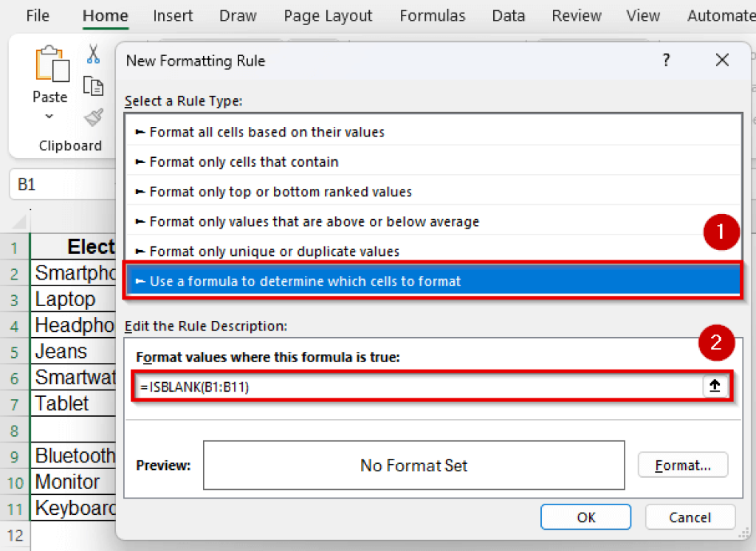Open the Format... dialog for the rule
756x551 pixels.
[682, 465]
